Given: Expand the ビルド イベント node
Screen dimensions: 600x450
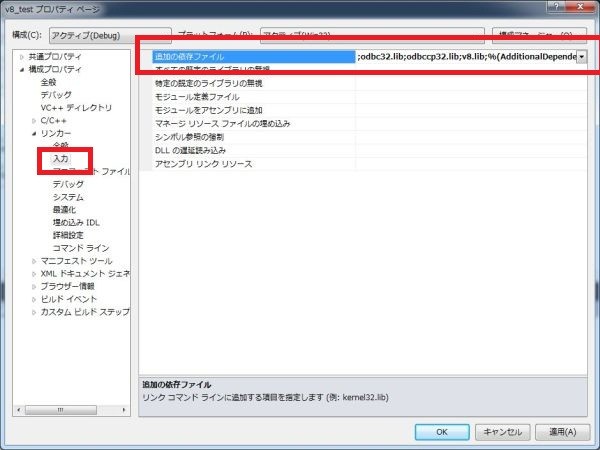Looking at the screenshot, I should click(x=34, y=299).
